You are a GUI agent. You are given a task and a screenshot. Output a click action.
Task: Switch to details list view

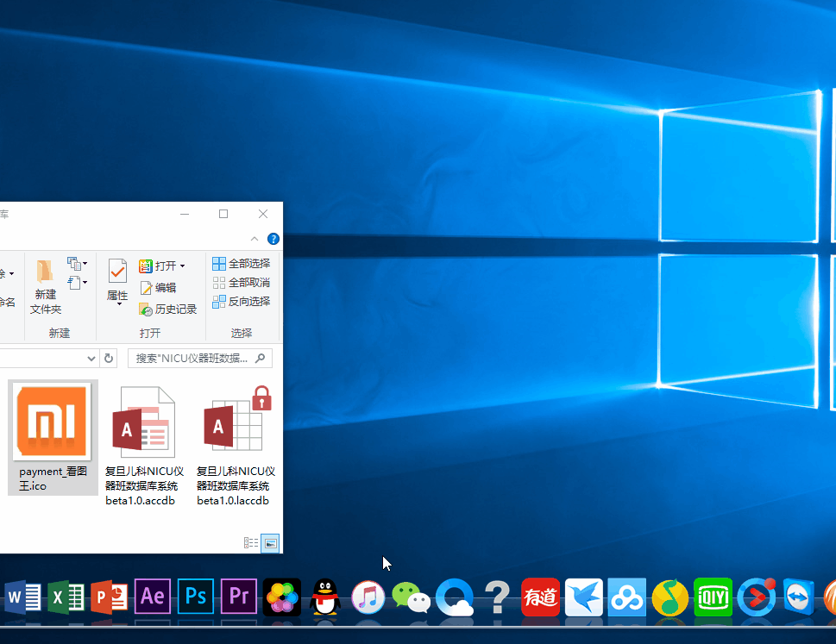pyautogui.click(x=251, y=543)
